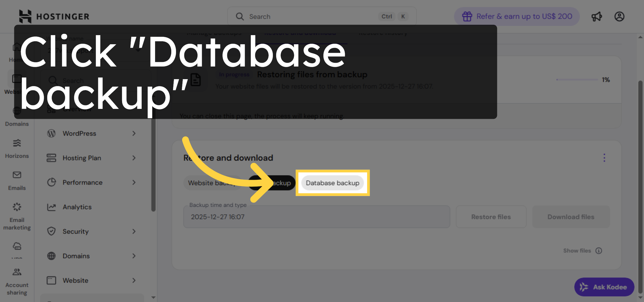Open Refer & earn up to US$ 200

[x=517, y=16]
